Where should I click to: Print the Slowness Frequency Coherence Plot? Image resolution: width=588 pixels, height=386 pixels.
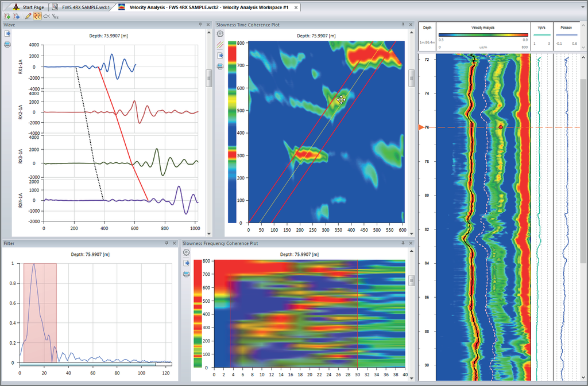click(187, 274)
